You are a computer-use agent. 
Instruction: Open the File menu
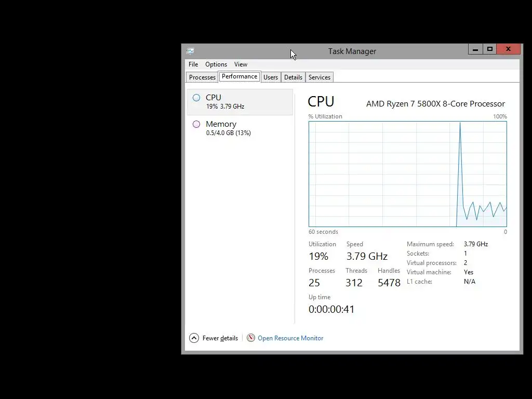tap(193, 64)
